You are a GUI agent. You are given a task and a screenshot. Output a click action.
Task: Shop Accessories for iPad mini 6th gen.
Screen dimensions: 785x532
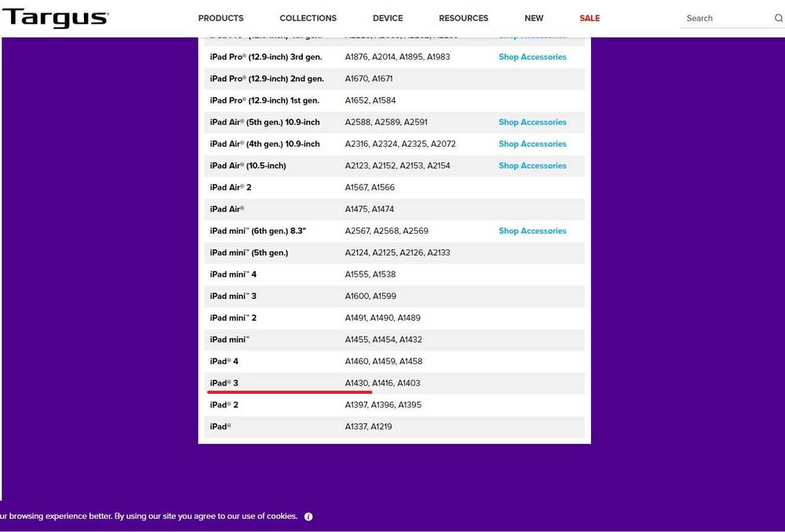pyautogui.click(x=532, y=231)
